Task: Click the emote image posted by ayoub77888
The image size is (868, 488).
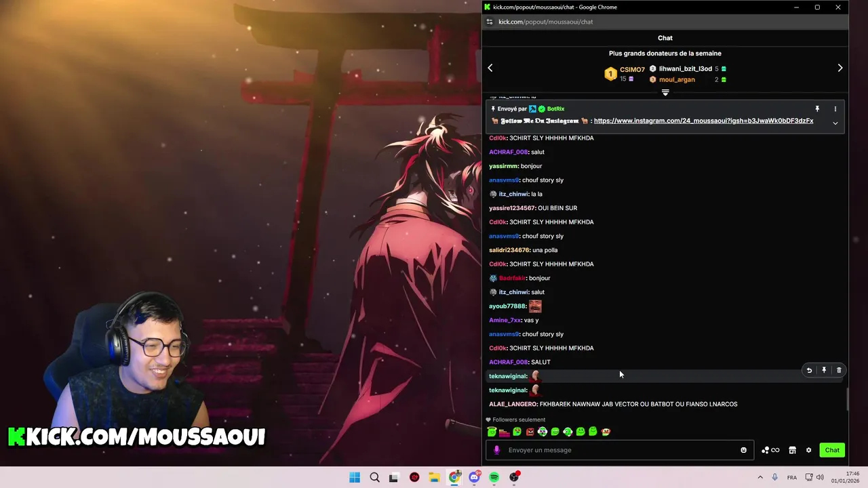Action: 535,306
